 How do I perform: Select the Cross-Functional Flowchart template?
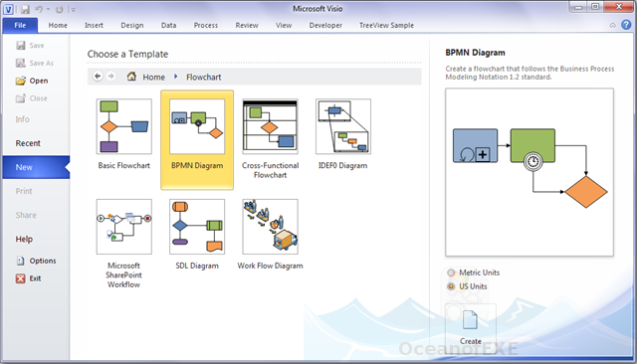click(x=270, y=139)
